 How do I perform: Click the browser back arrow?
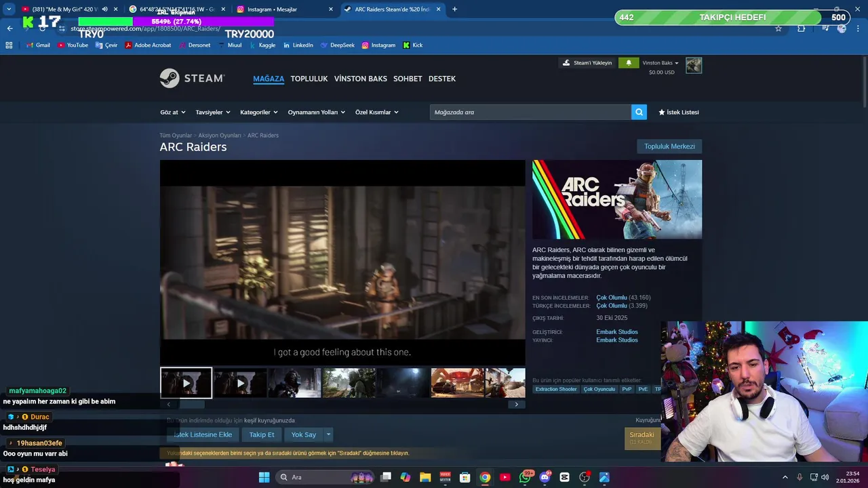[9, 28]
